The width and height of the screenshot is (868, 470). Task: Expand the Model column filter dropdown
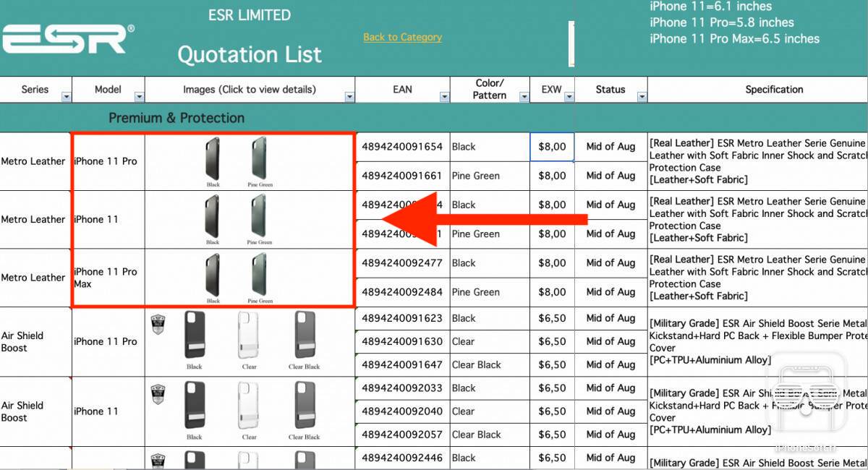point(139,97)
